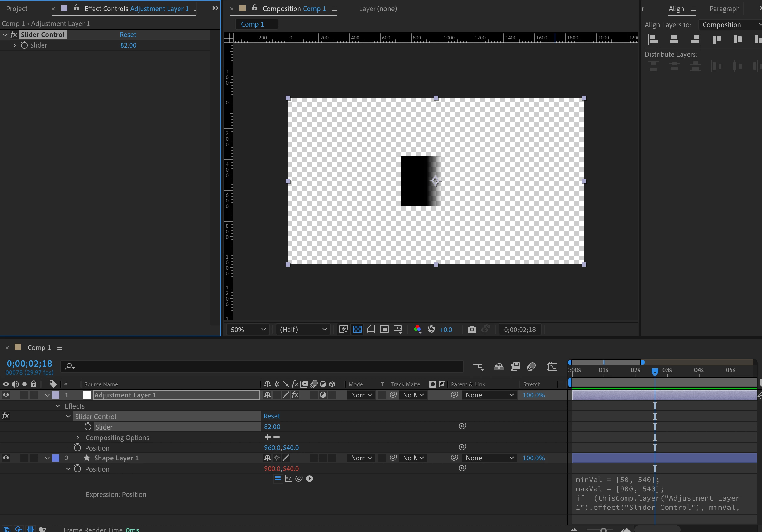The height and width of the screenshot is (532, 762).
Task: Click the reset exposure icon
Action: tap(431, 330)
